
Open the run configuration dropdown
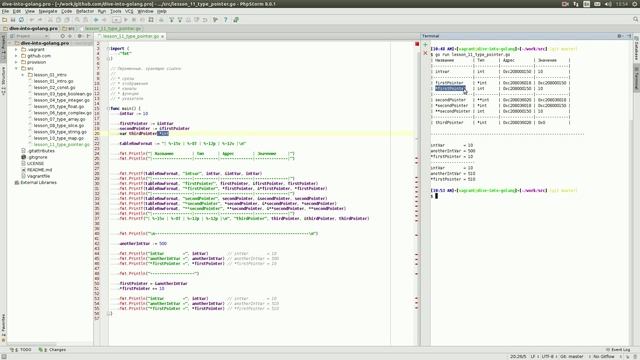coord(116,20)
